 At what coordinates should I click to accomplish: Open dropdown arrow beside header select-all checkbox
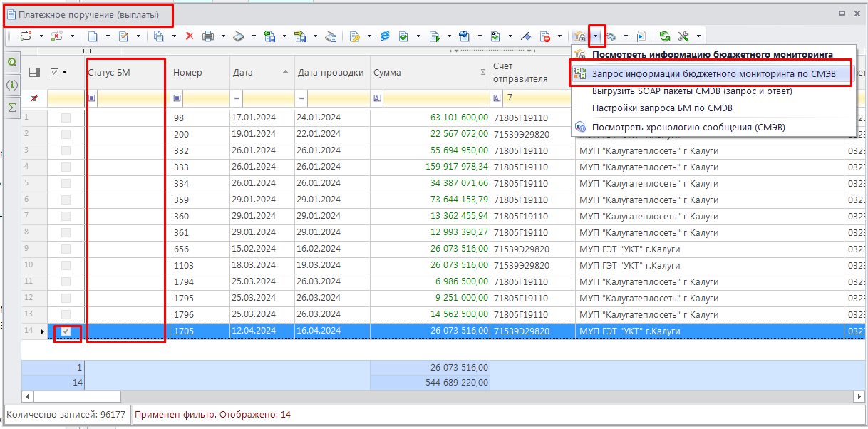pos(65,72)
